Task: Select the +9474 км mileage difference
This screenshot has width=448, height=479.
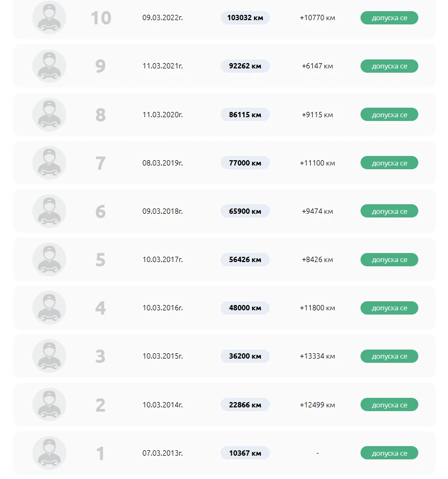Action: (317, 211)
